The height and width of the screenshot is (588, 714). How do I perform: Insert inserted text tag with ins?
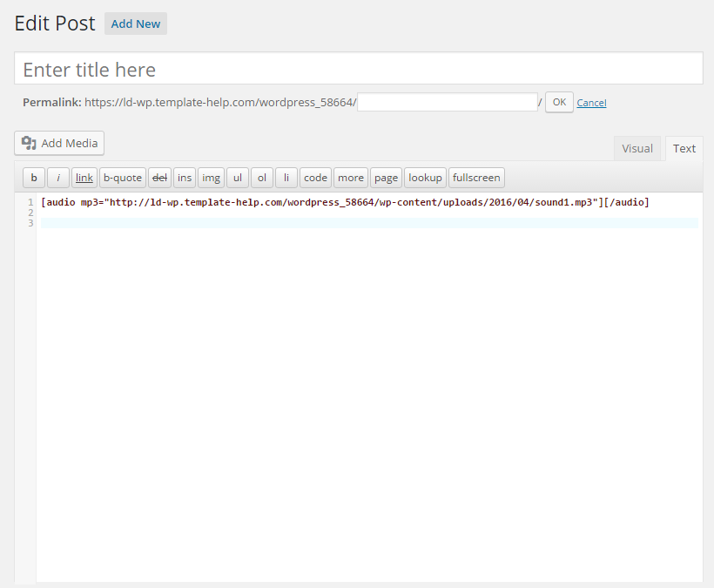tap(185, 178)
